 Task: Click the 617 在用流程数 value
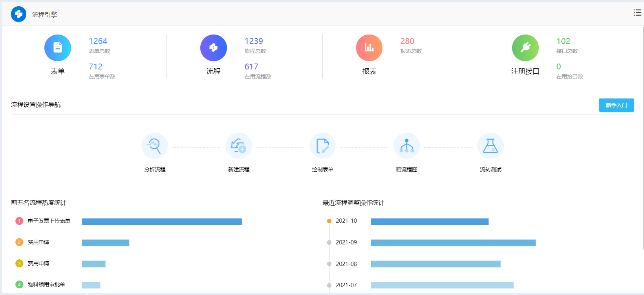pos(252,67)
